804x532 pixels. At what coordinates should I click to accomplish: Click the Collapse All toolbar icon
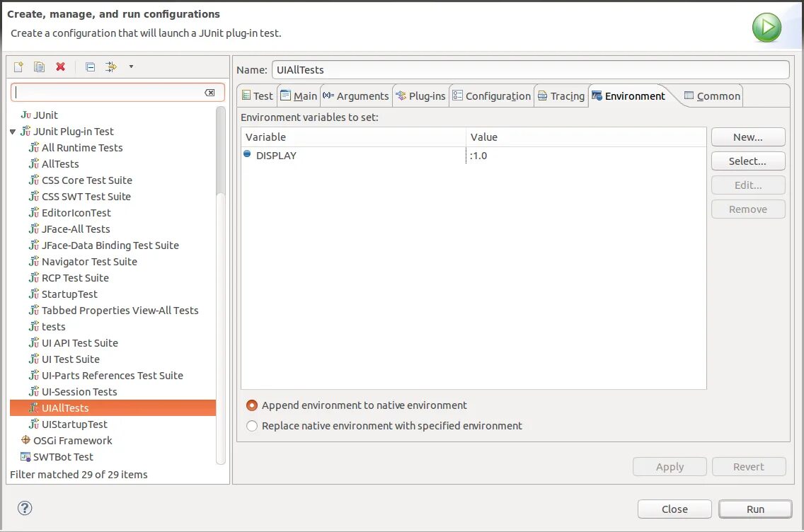(x=91, y=66)
